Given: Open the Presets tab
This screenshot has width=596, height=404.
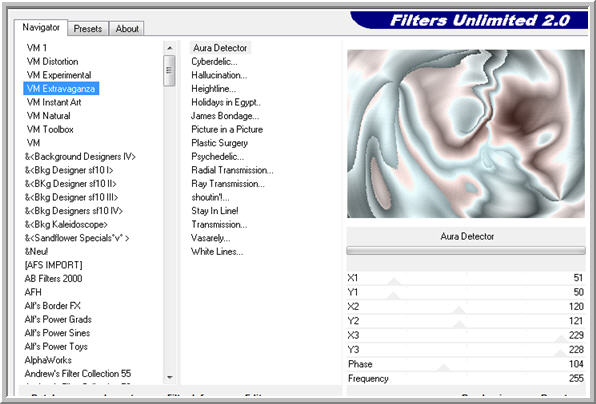Looking at the screenshot, I should tap(88, 29).
